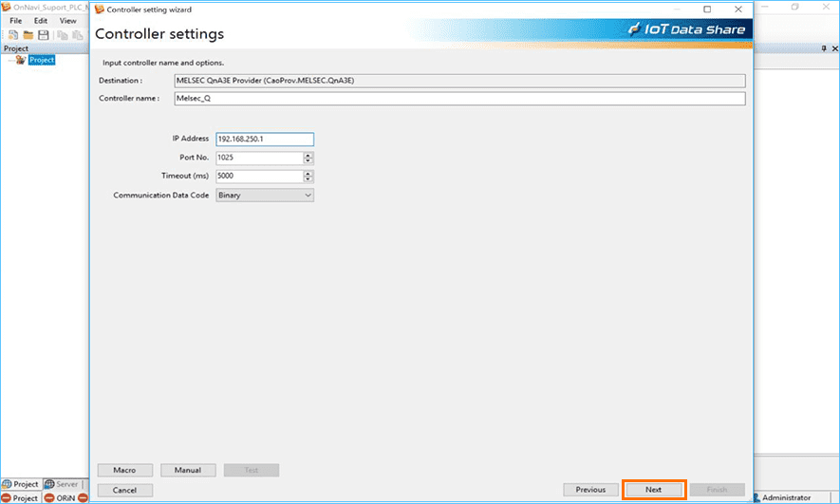The height and width of the screenshot is (504, 840).
Task: Click the red status icon beside ORiN
Action: click(49, 498)
